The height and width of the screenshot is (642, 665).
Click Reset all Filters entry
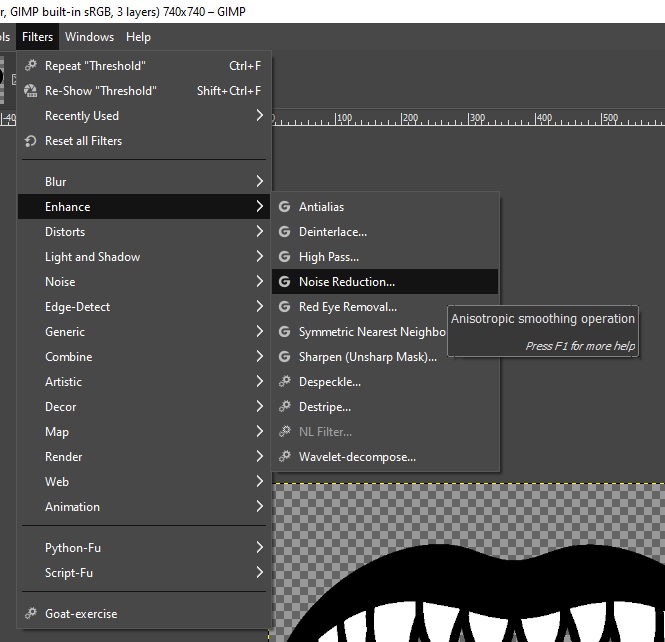[144, 141]
